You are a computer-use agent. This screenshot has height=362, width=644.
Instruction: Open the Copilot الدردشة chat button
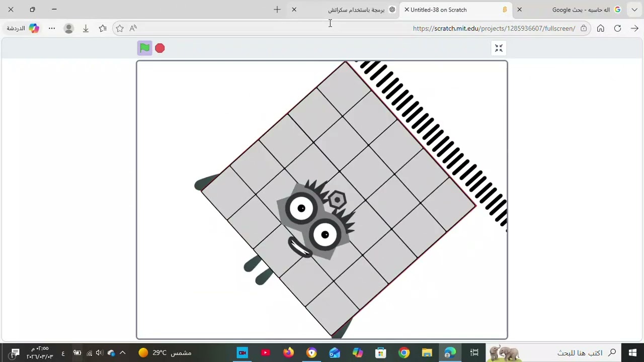coord(22,28)
